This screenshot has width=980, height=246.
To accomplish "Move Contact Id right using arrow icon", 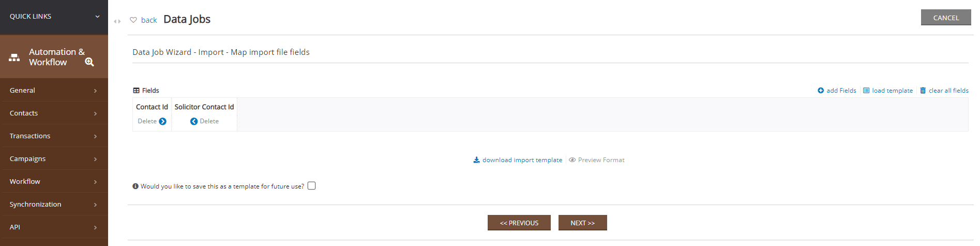I will click(162, 121).
